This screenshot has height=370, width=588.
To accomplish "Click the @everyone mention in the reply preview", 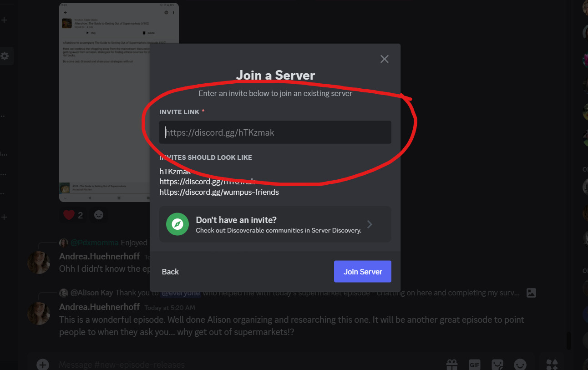I will [x=181, y=293].
